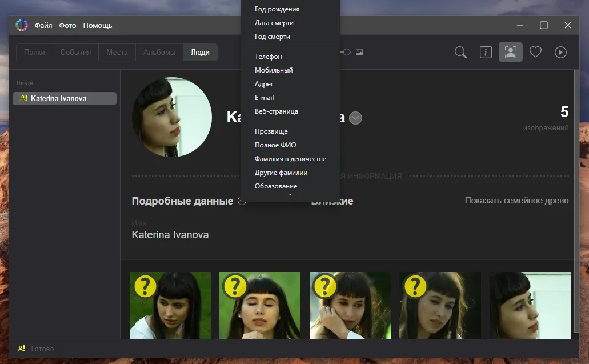589x364 pixels.
Task: Open the Фото menu
Action: 67,25
